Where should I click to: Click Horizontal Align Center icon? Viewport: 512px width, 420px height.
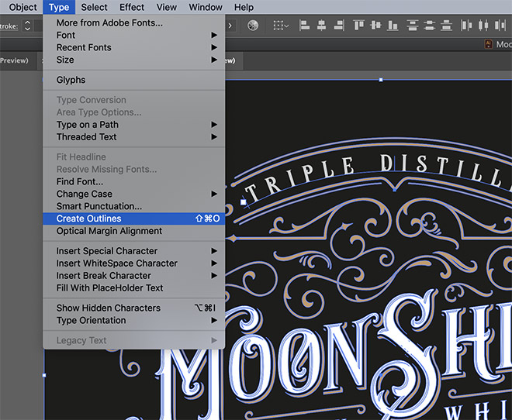[320, 26]
